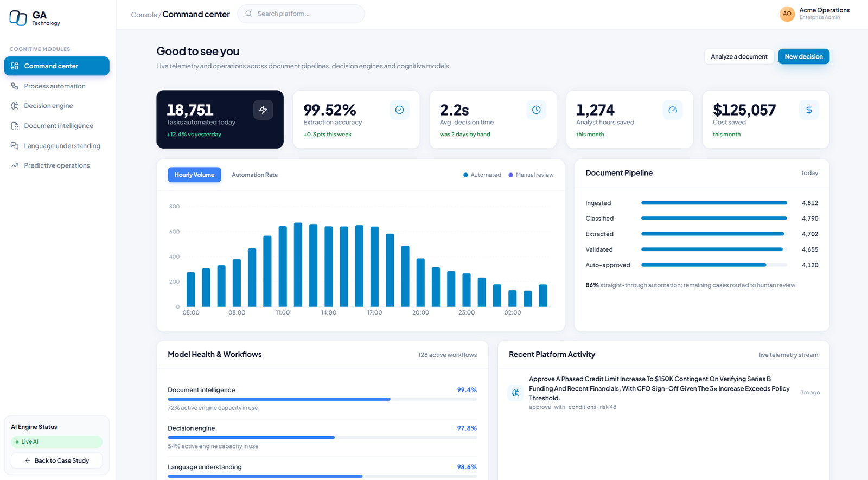This screenshot has width=868, height=480.
Task: Click the tallest chart bar near 12:00
Action: click(x=298, y=265)
